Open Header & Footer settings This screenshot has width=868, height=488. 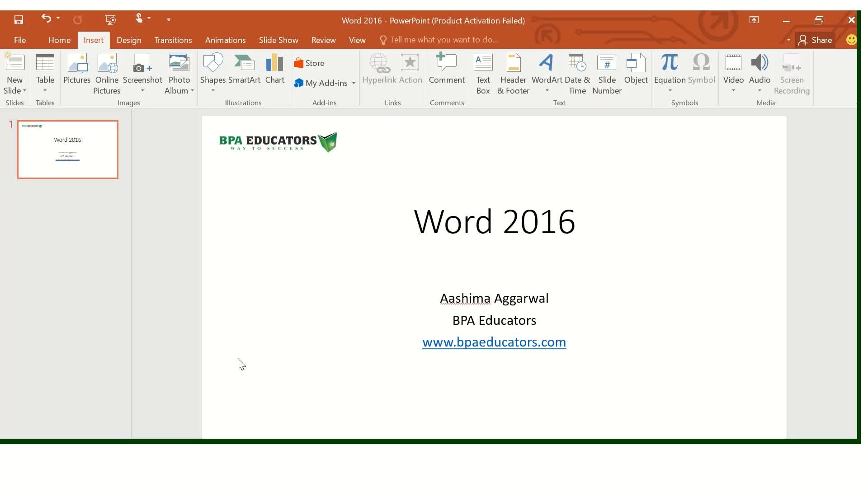[x=514, y=74]
